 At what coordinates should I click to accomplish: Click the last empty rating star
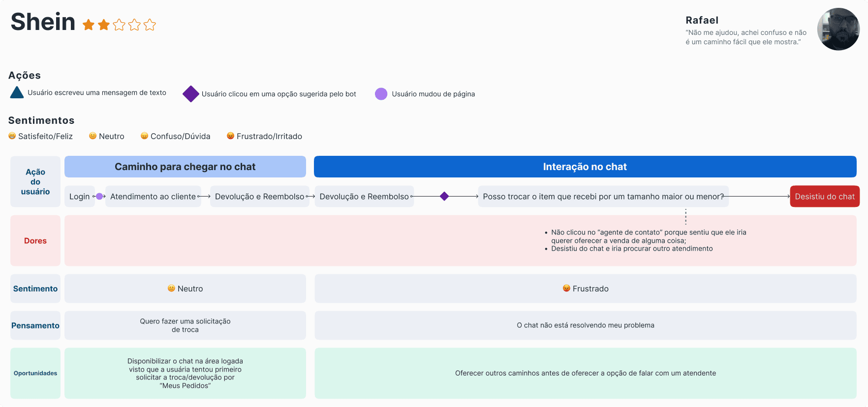(150, 25)
